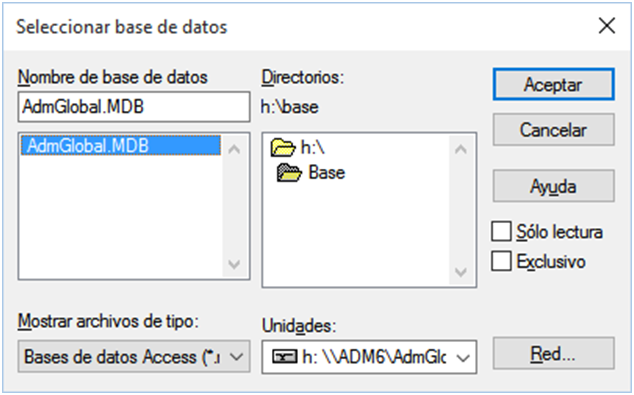Click the file list scroll up arrow
Image resolution: width=634 pixels, height=395 pixels.
[235, 150]
